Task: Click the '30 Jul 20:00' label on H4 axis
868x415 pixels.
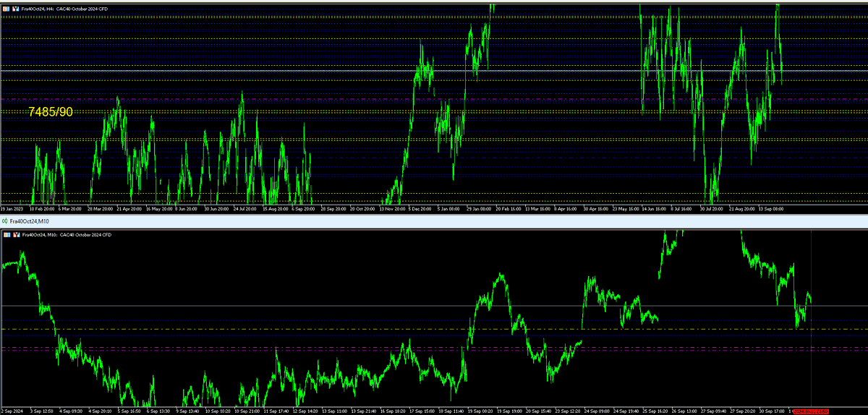Action: pyautogui.click(x=712, y=209)
